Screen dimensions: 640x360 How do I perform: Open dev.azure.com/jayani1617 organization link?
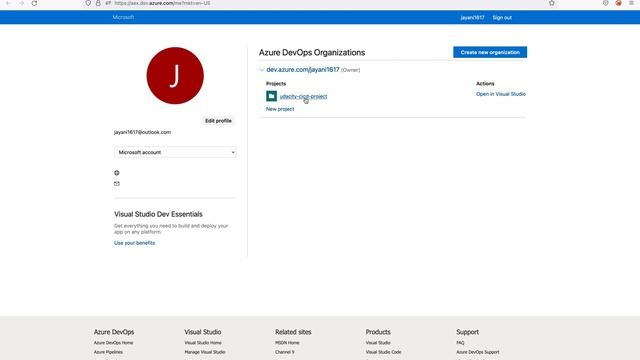pos(303,70)
